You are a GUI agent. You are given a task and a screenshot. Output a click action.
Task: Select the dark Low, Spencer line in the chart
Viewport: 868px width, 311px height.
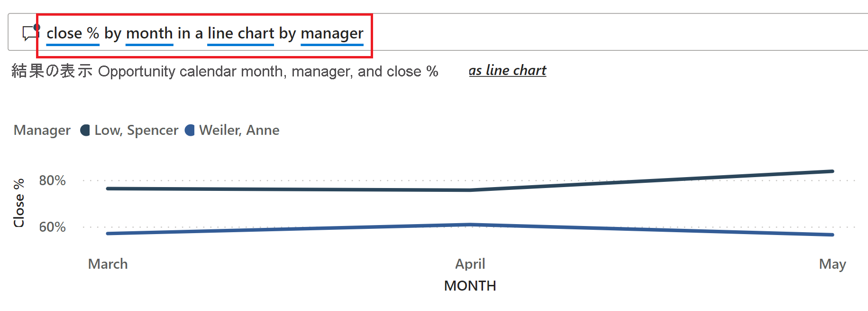[x=284, y=189]
